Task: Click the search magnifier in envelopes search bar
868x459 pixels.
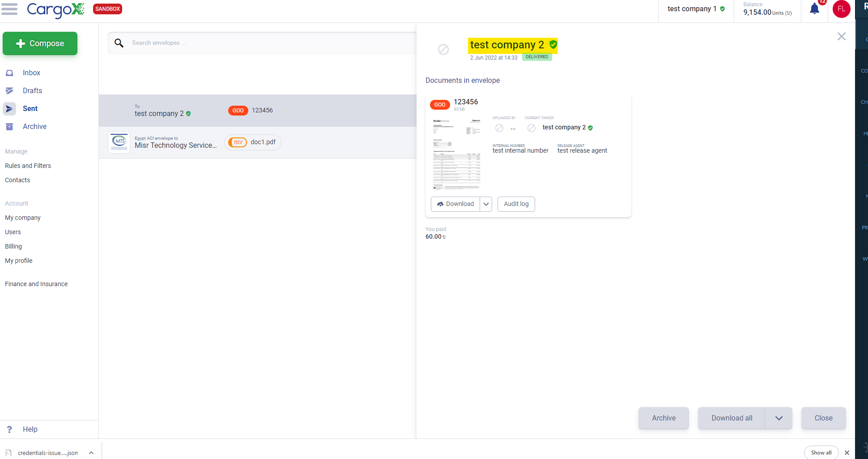Action: click(119, 43)
